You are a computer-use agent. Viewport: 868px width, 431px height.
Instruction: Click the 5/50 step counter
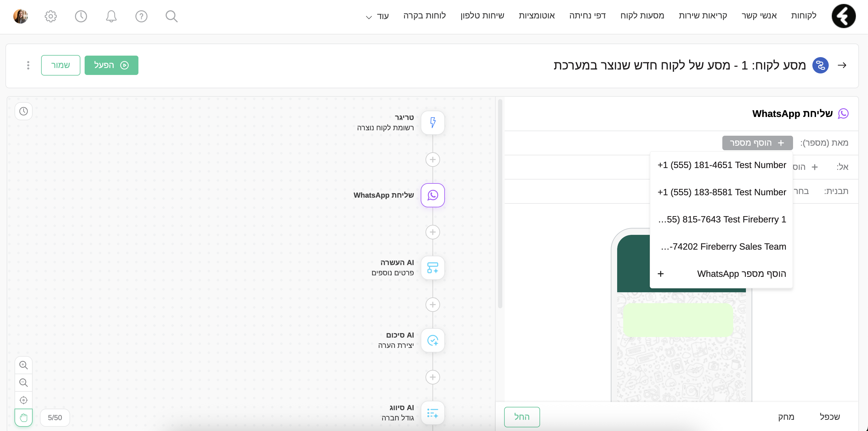(55, 417)
